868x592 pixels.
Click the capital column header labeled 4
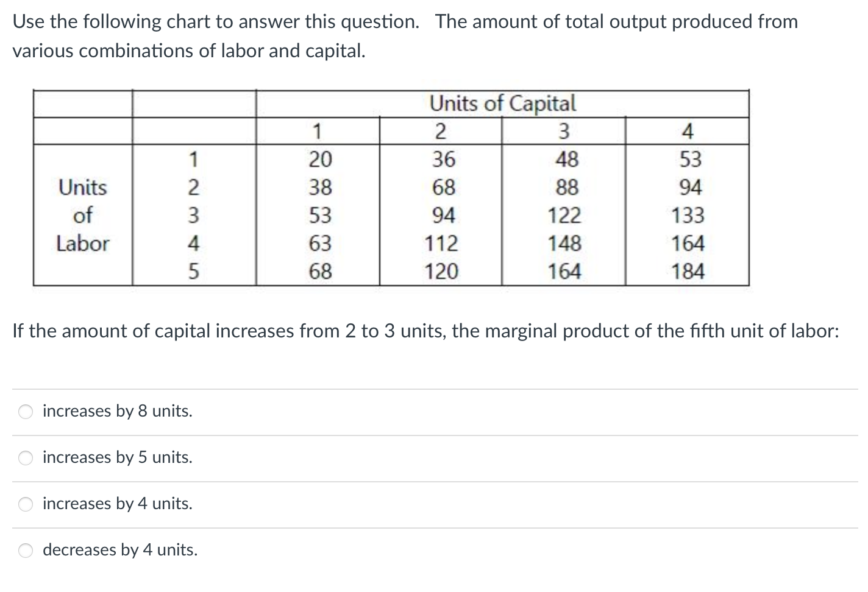click(x=688, y=131)
